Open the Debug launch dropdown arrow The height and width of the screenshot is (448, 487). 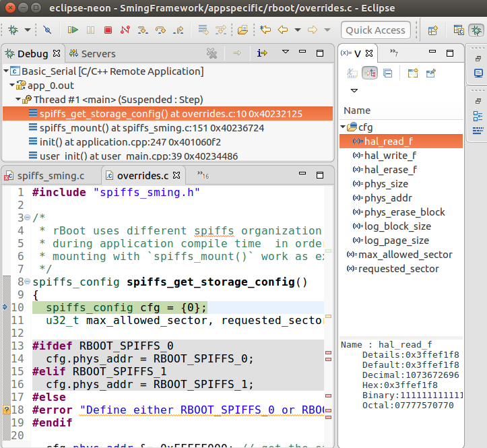(28, 30)
